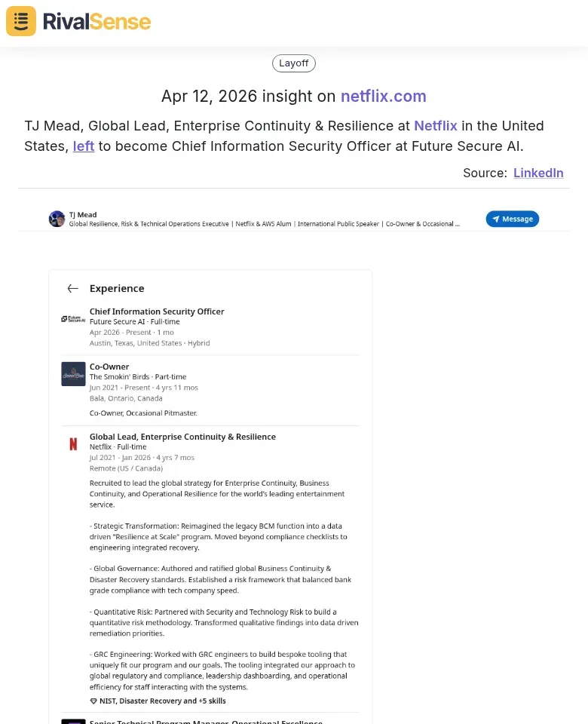Follow the Netflix link in the insight text
Screen dimensions: 588x724
[x=436, y=126]
